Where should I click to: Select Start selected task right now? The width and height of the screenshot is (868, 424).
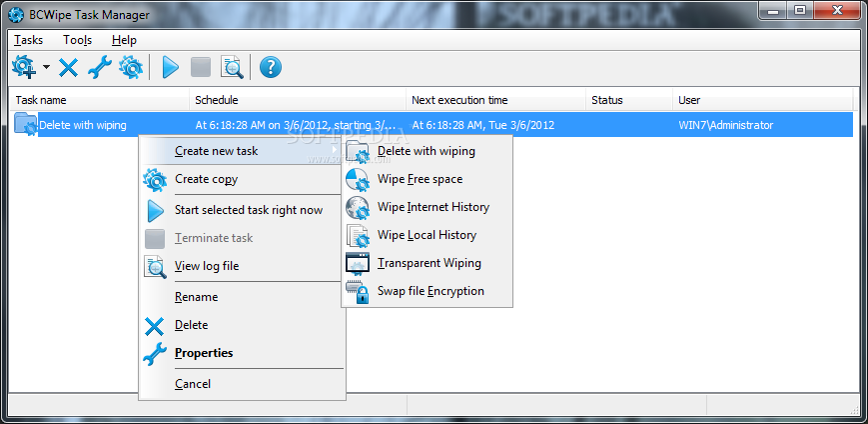coord(242,210)
